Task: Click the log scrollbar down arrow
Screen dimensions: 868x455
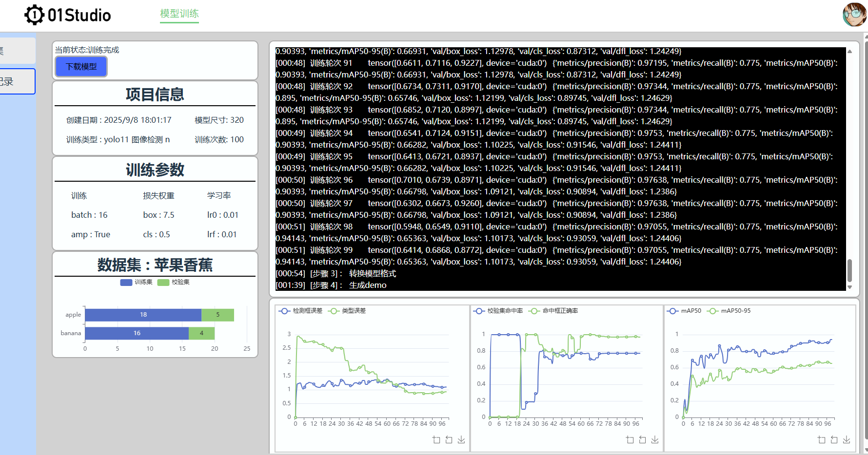Action: point(849,287)
